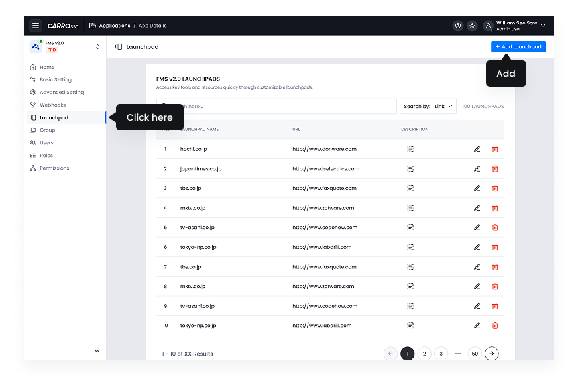Go to next page with arrow control
Image resolution: width=578 pixels, height=392 pixels.
[491, 354]
